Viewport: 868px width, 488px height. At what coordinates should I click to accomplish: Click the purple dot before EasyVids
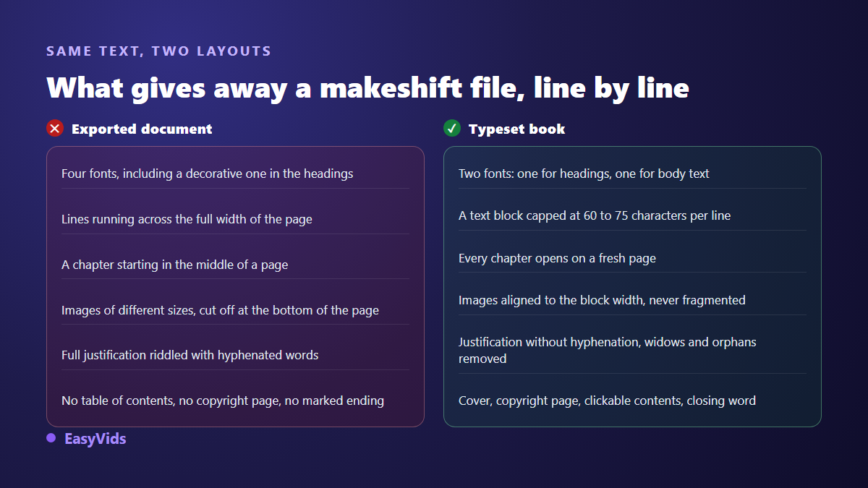click(51, 438)
